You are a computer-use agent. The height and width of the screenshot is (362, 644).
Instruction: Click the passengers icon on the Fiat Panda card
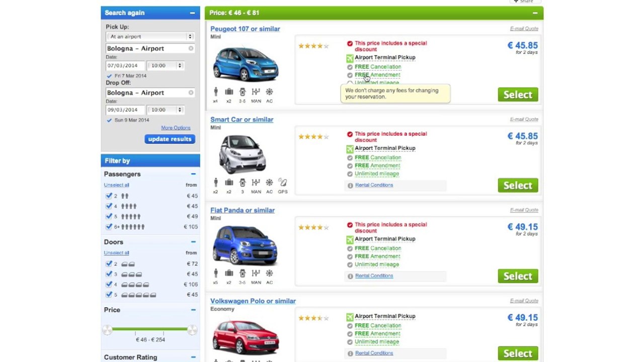point(216,274)
